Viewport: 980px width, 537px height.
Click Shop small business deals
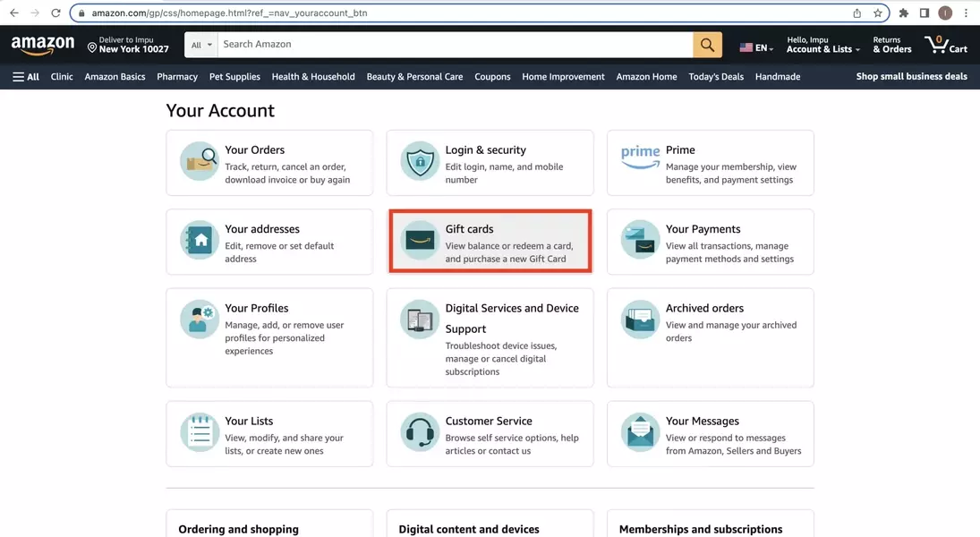click(911, 76)
